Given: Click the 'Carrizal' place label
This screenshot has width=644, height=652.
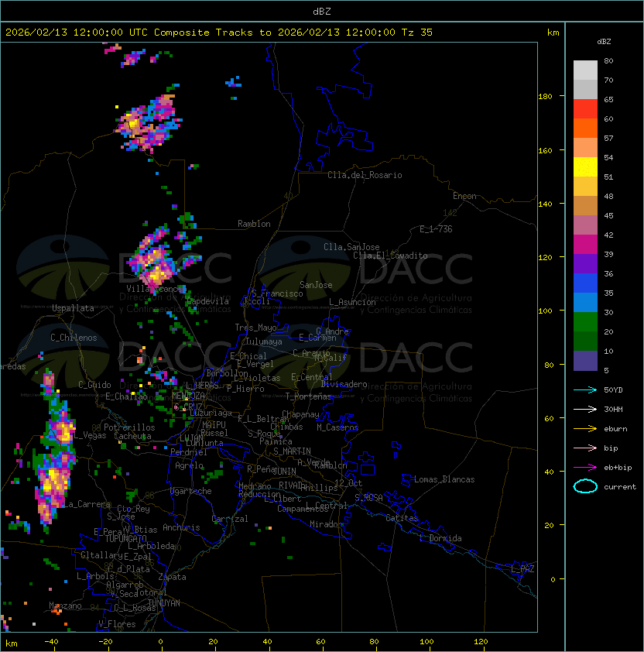Looking at the screenshot, I should click(230, 519).
